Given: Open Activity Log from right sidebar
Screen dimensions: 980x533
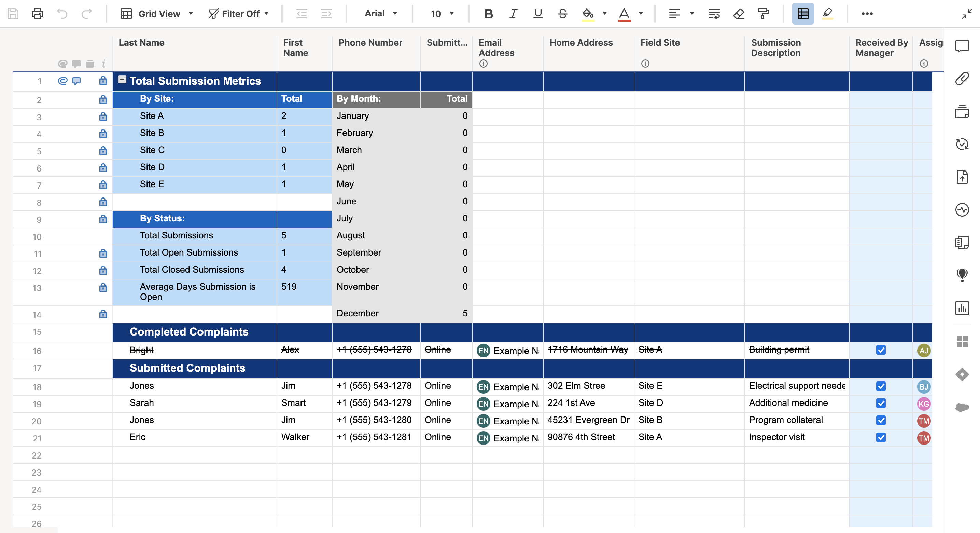Looking at the screenshot, I should [x=962, y=210].
